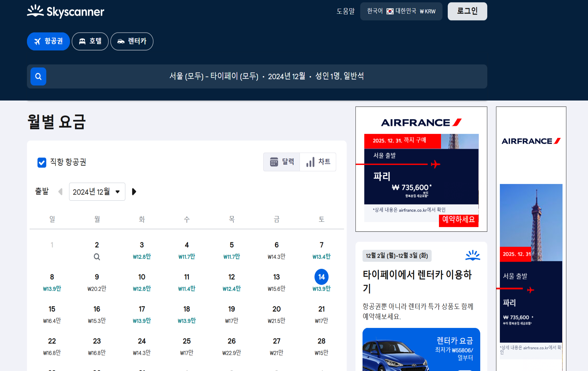Click the blue search magnifier button
The width and height of the screenshot is (588, 371).
pos(38,76)
